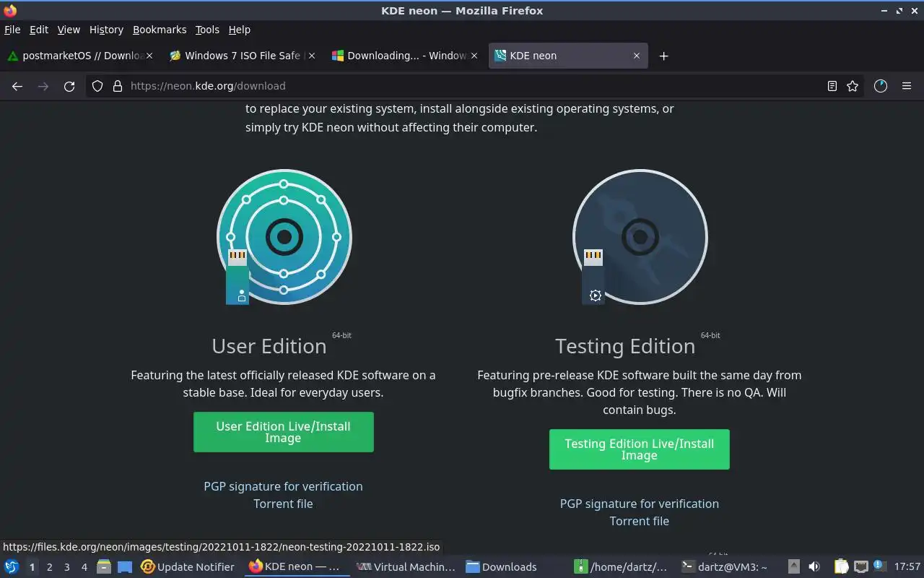
Task: Switch to Virtual Machine Manager window
Action: pos(407,566)
